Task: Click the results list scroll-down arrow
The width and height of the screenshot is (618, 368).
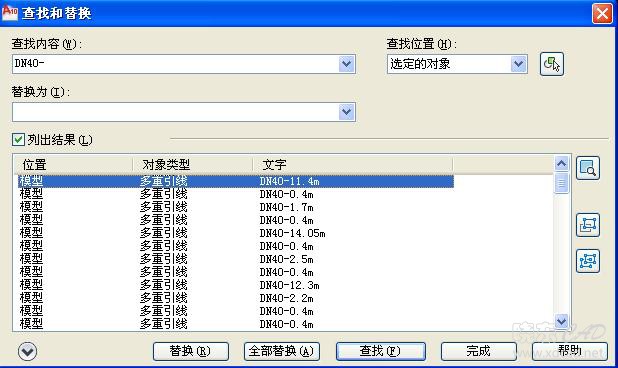Action: coord(562,321)
